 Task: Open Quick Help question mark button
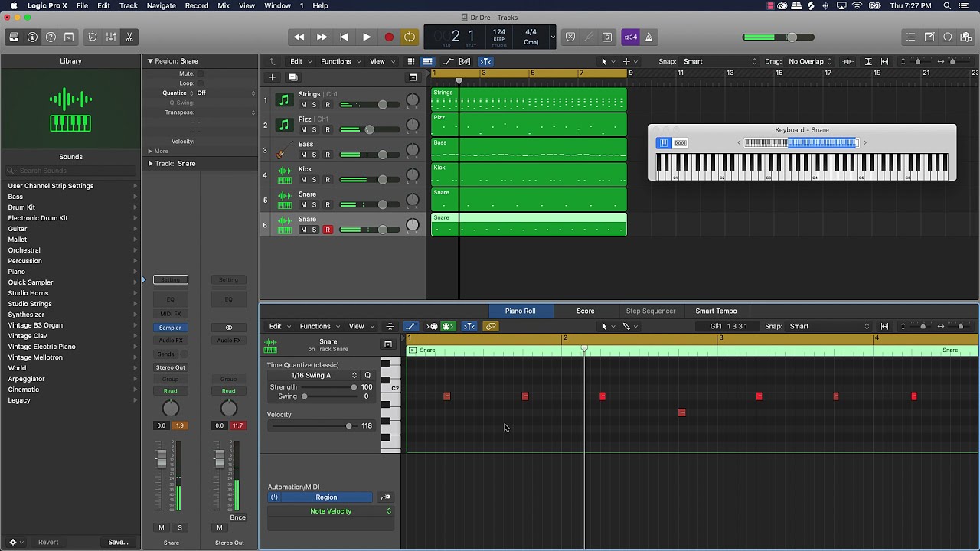coord(51,37)
